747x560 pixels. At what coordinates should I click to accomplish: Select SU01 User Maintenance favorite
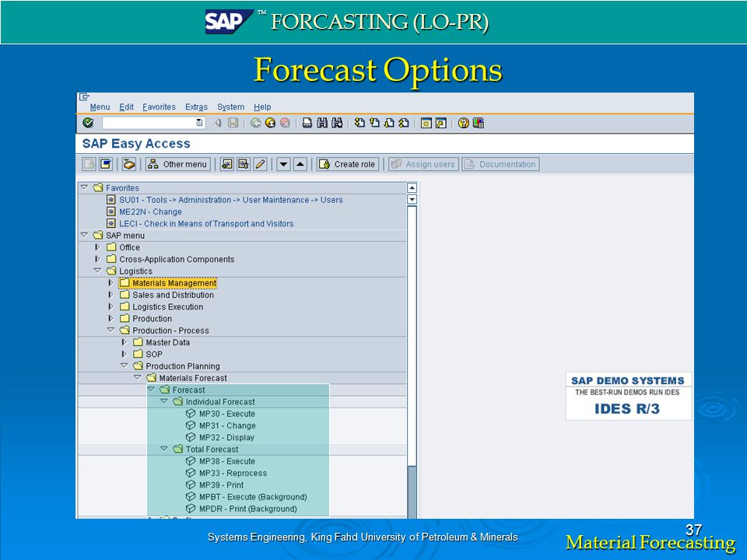pos(230,200)
